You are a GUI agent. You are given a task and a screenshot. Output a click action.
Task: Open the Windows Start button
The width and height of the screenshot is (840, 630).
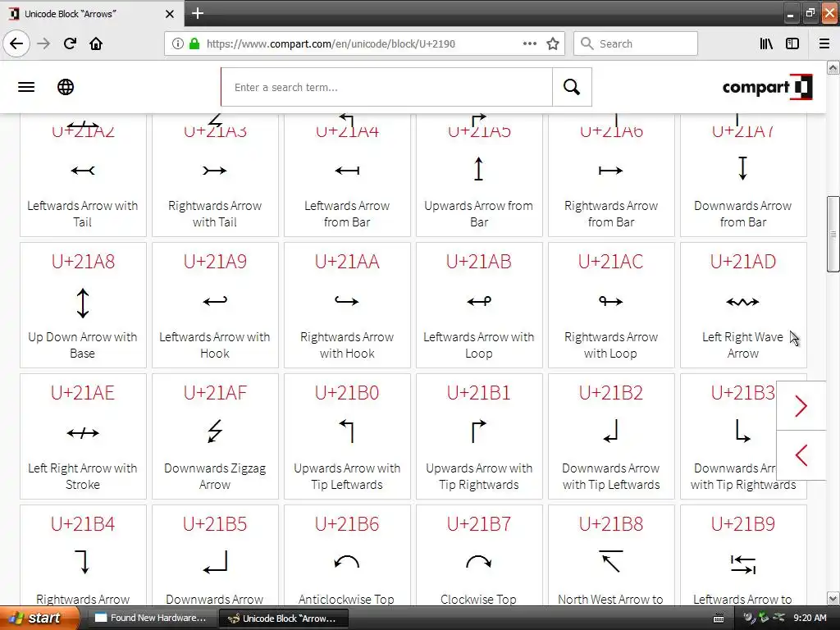pos(39,619)
